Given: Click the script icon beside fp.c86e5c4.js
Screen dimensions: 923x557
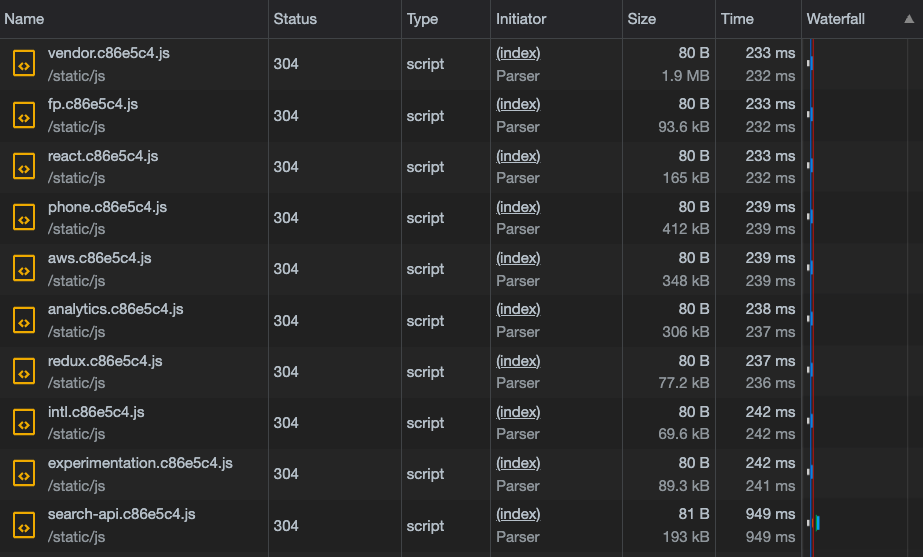Looking at the screenshot, I should click(x=24, y=115).
